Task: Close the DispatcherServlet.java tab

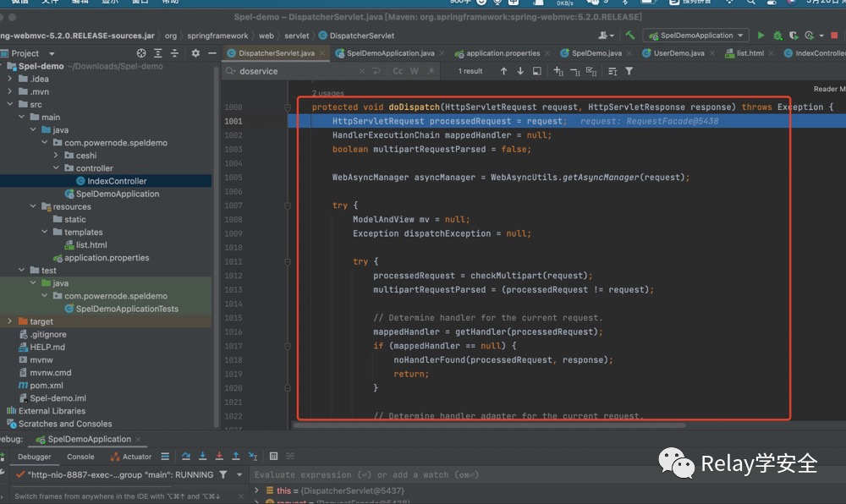Action: 322,53
